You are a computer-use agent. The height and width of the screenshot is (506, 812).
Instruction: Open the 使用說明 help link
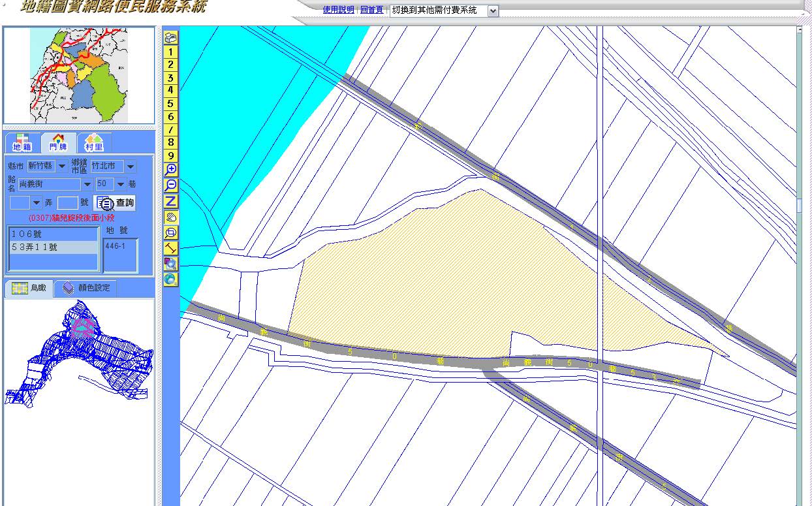(x=338, y=10)
